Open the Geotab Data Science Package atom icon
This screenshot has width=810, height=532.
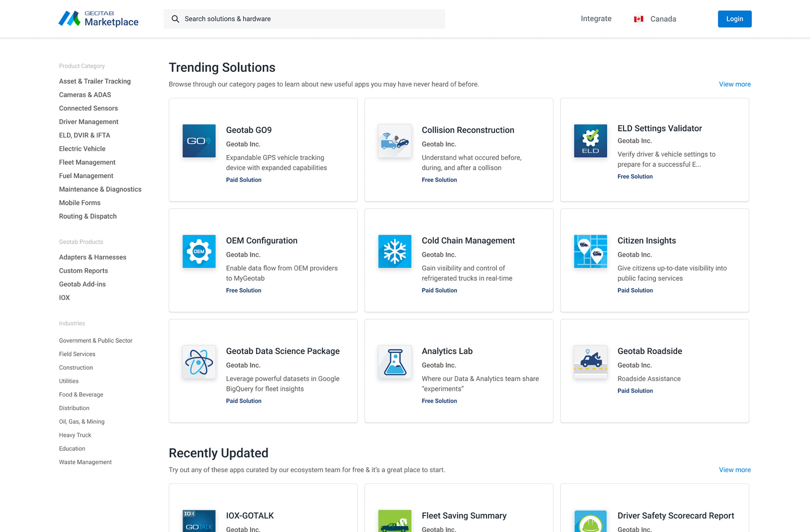199,362
